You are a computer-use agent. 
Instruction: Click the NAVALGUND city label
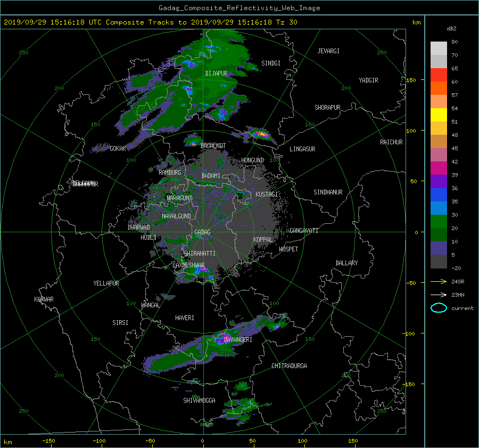click(176, 216)
